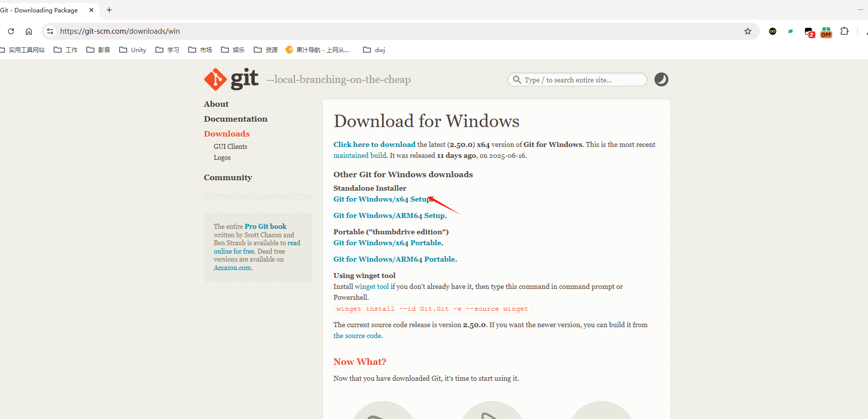Click 'read online for free' link

coord(257,247)
